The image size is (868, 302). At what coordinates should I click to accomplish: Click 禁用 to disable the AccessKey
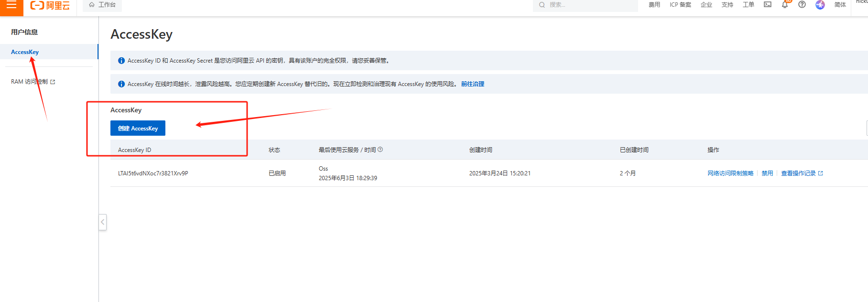(767, 173)
